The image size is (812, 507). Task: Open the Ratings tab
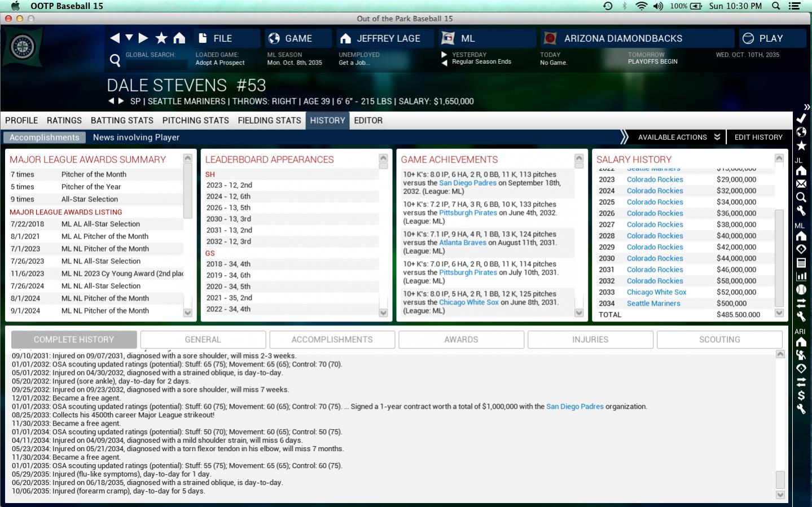click(64, 120)
